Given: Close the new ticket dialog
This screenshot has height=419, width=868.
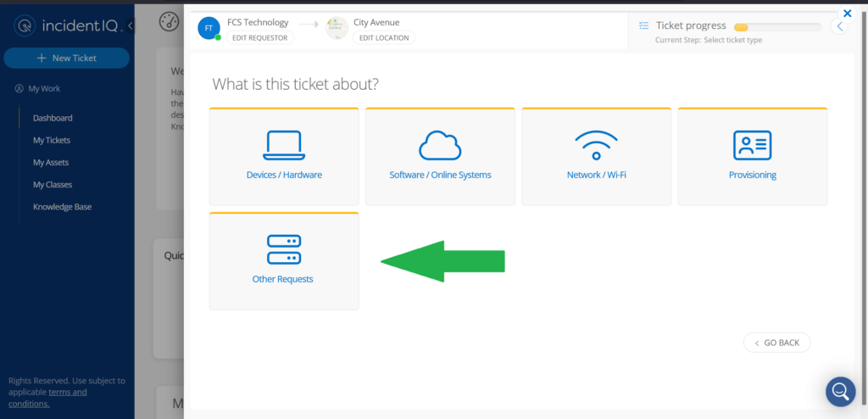Looking at the screenshot, I should point(847,14).
